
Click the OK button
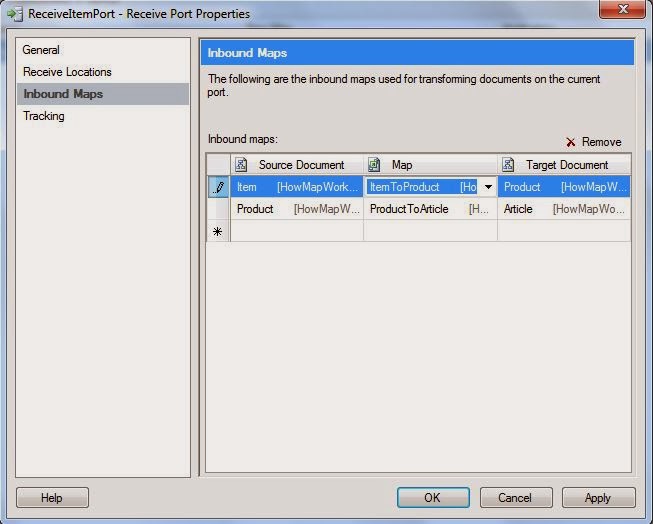(433, 497)
